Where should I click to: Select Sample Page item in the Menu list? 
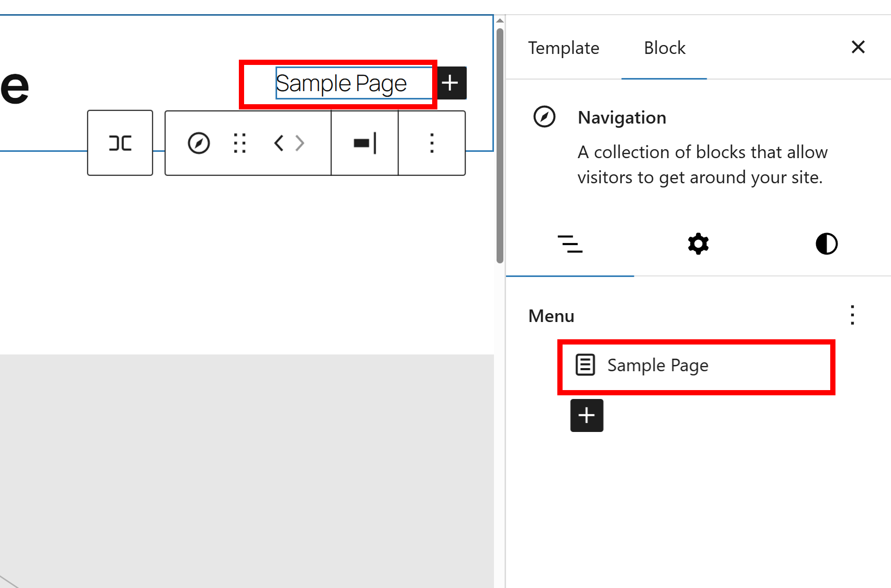[x=696, y=365]
